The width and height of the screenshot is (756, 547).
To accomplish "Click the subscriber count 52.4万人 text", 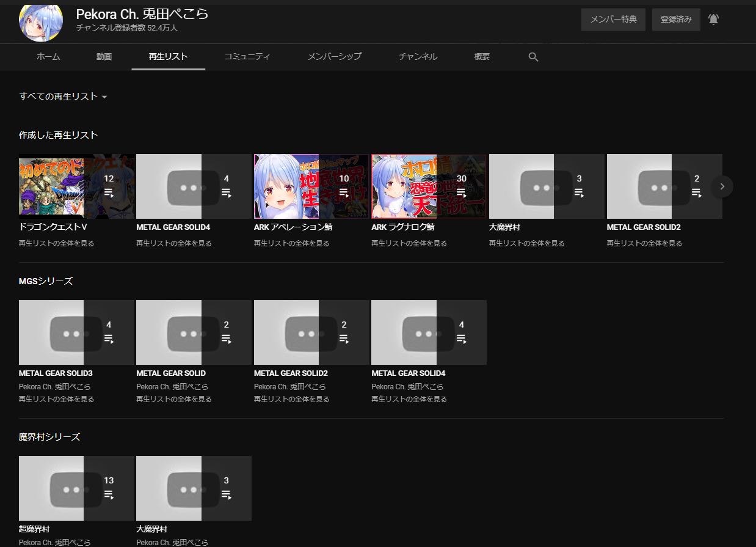I will 127,28.
